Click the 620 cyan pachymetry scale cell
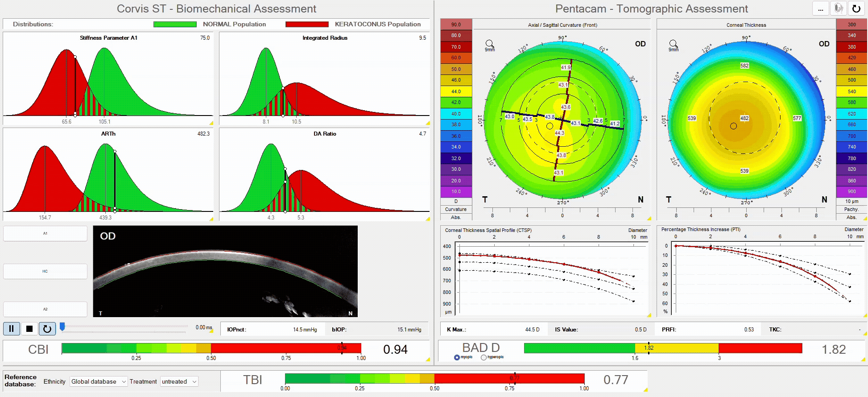 pos(852,114)
